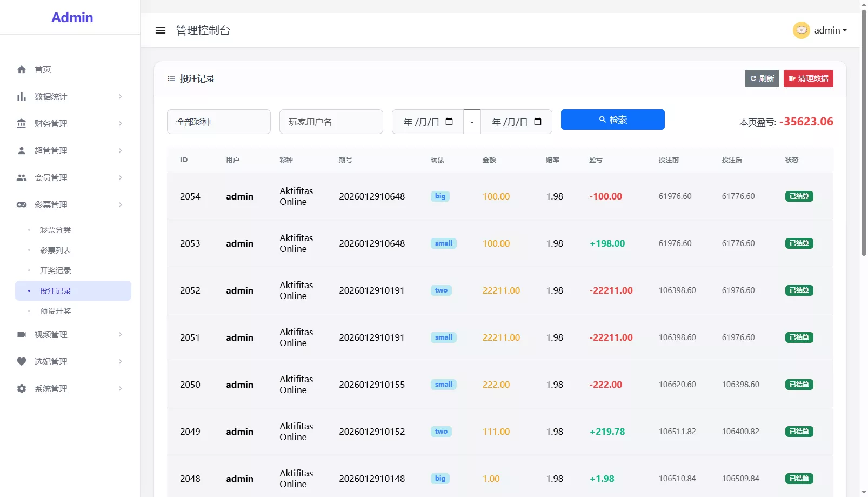
Task: Open the 全部彩种 lottery type selector
Action: pos(218,122)
